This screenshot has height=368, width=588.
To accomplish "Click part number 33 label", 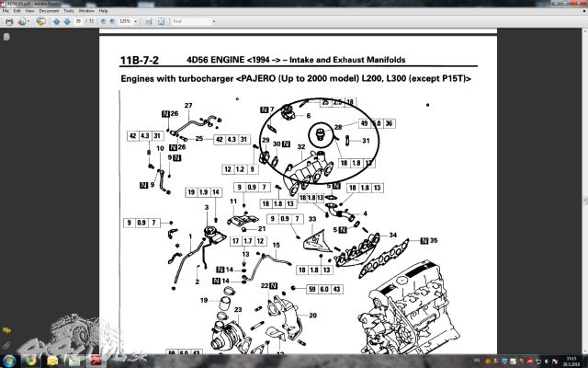I will tap(312, 219).
